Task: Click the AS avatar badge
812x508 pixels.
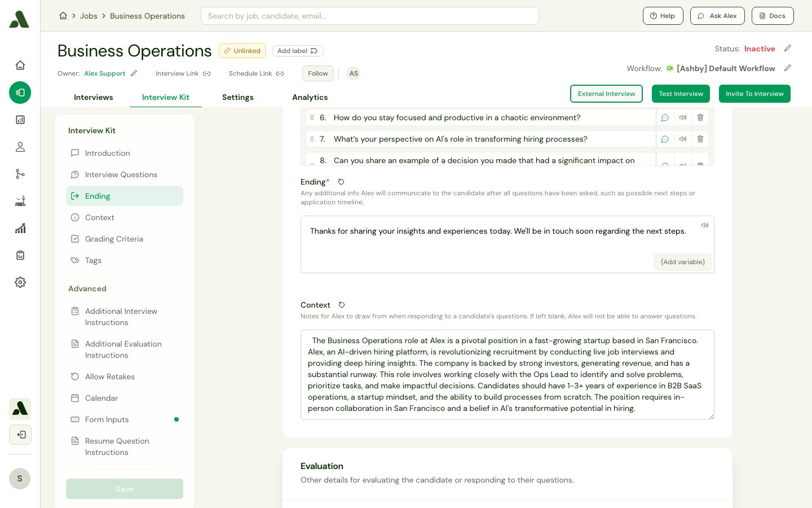Action: 354,73
